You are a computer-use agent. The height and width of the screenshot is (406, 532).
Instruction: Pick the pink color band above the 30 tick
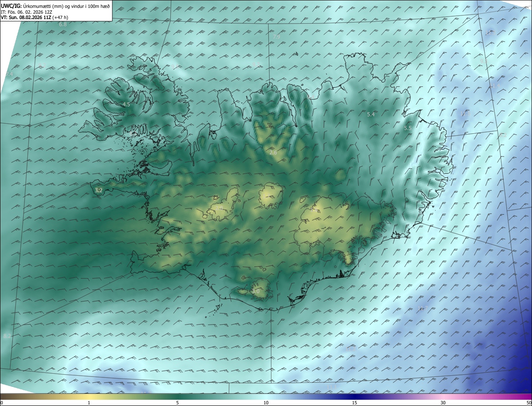[x=443, y=396]
